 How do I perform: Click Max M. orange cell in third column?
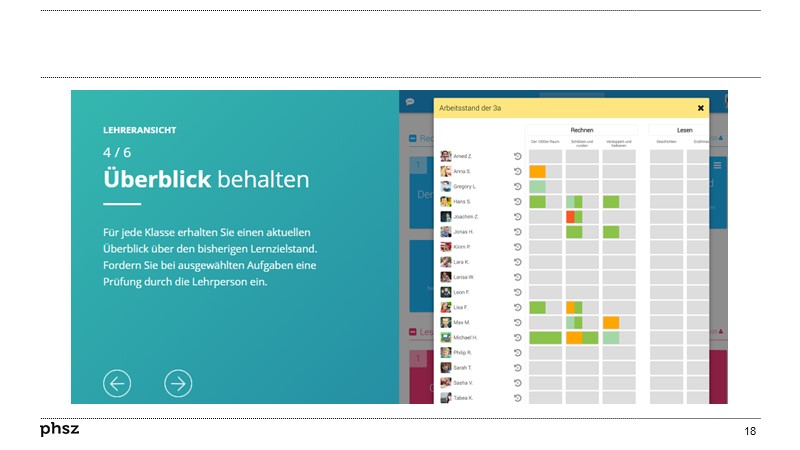pyautogui.click(x=611, y=322)
